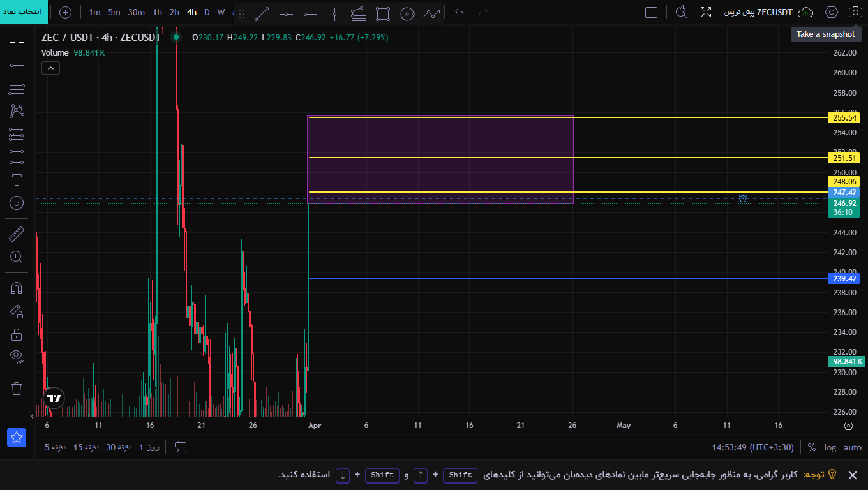The image size is (868, 490).
Task: Close the tip notification banner
Action: (852, 475)
